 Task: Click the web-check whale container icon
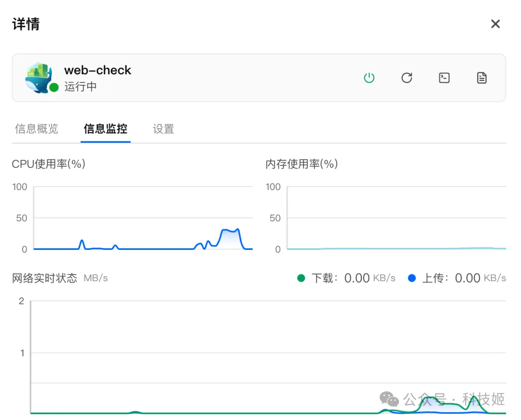tap(39, 77)
